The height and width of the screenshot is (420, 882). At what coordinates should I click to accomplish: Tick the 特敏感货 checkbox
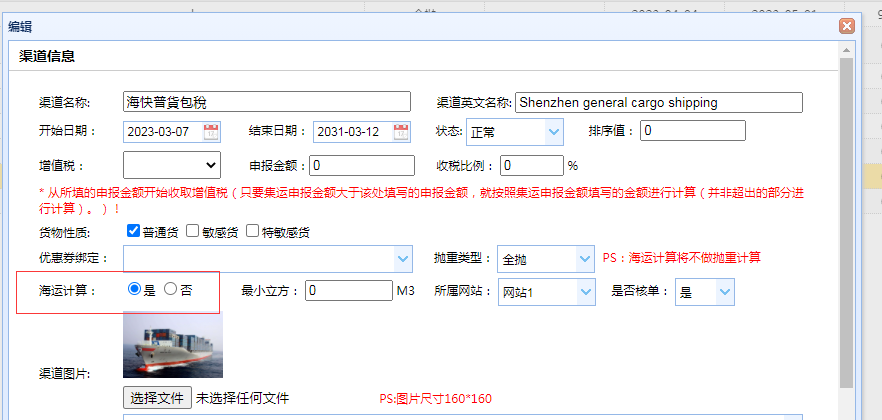(253, 231)
